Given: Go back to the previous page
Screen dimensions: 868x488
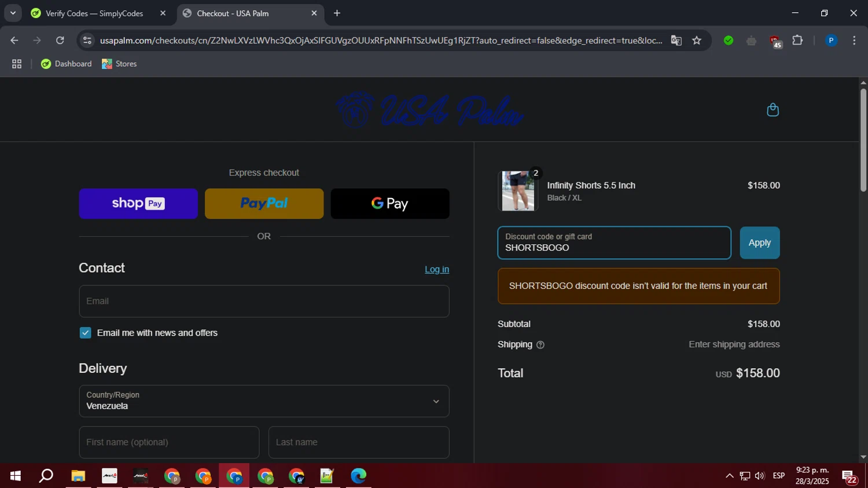Looking at the screenshot, I should (14, 41).
